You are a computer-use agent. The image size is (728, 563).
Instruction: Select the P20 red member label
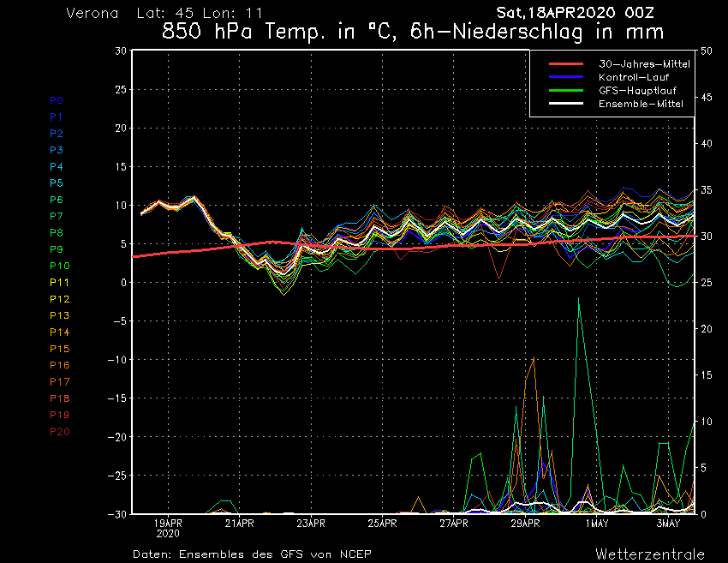click(x=59, y=432)
